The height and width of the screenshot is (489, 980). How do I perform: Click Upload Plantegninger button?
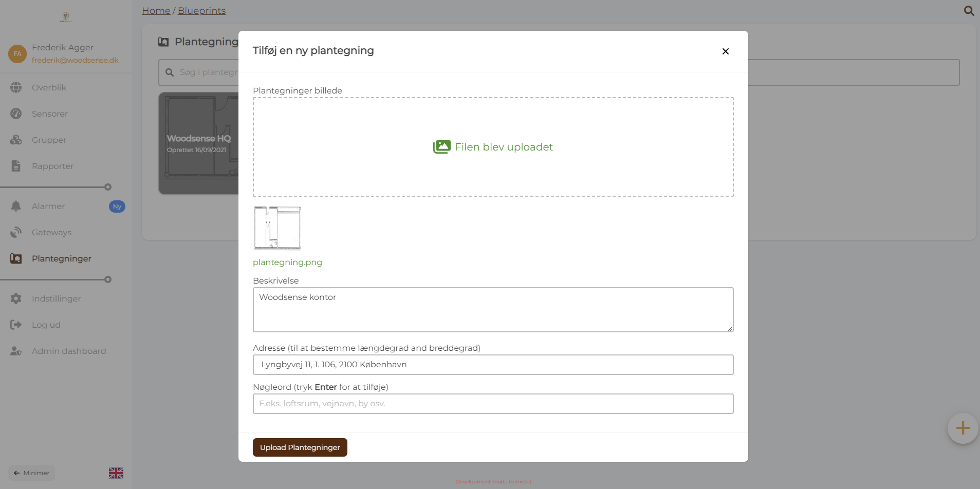(300, 447)
